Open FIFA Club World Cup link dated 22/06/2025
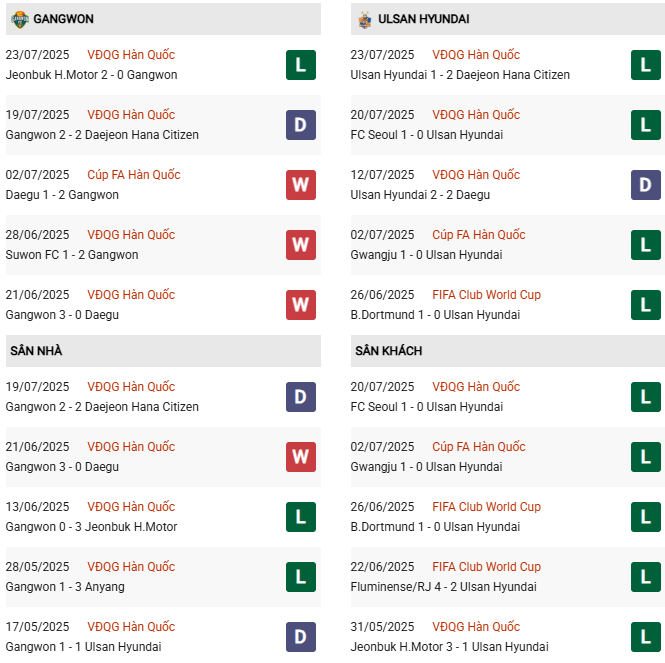Viewport: 665px width, 663px height. [x=486, y=567]
